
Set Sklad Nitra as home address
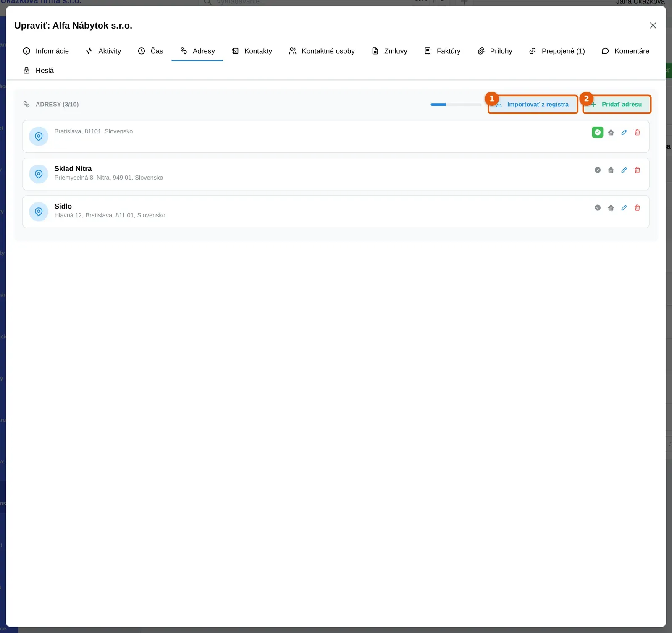[611, 170]
